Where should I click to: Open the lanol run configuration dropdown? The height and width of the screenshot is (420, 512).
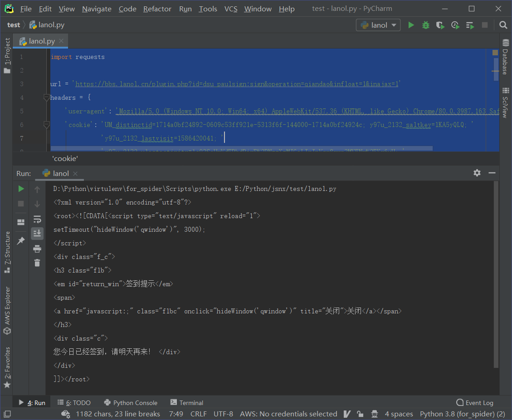tap(379, 25)
